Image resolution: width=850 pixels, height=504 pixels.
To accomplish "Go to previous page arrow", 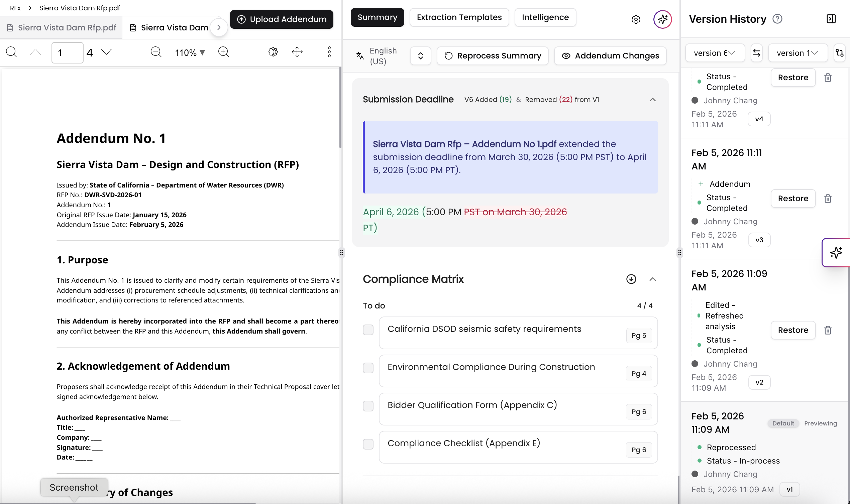I will [x=35, y=52].
